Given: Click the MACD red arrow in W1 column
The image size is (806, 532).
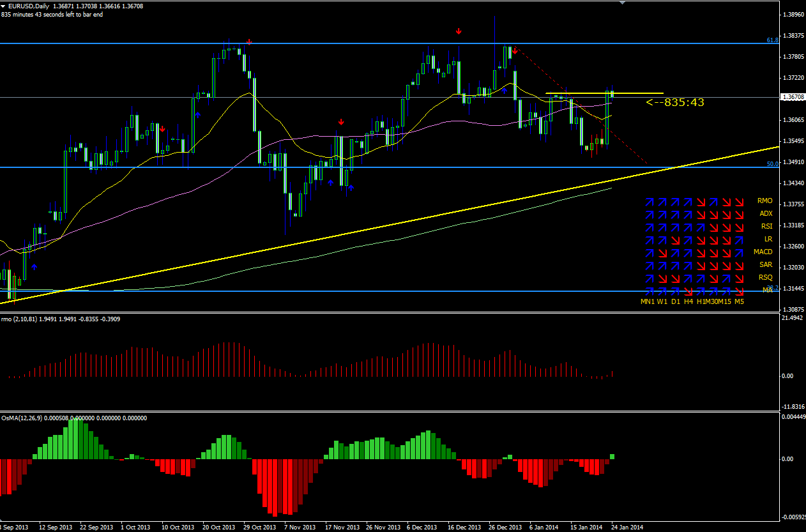Looking at the screenshot, I should (x=662, y=253).
